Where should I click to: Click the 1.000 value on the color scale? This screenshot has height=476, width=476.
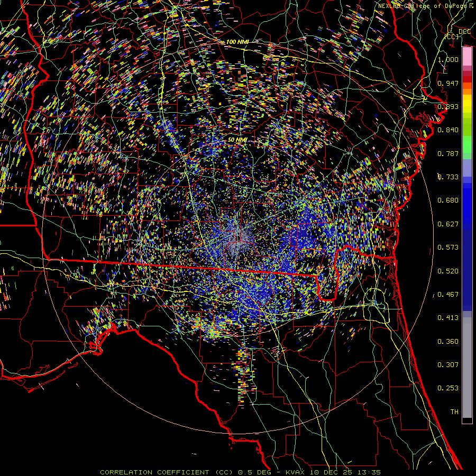448,59
